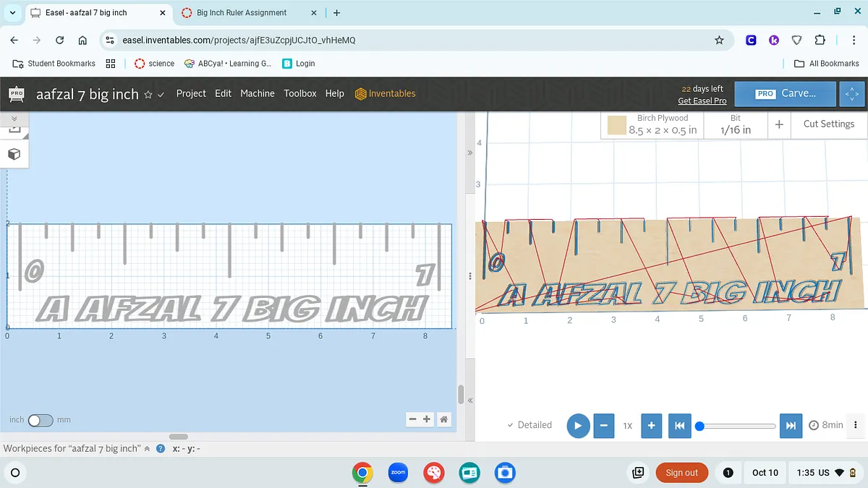The width and height of the screenshot is (868, 488).
Task: Open the Birch Plywood material dropdown
Action: coord(652,124)
